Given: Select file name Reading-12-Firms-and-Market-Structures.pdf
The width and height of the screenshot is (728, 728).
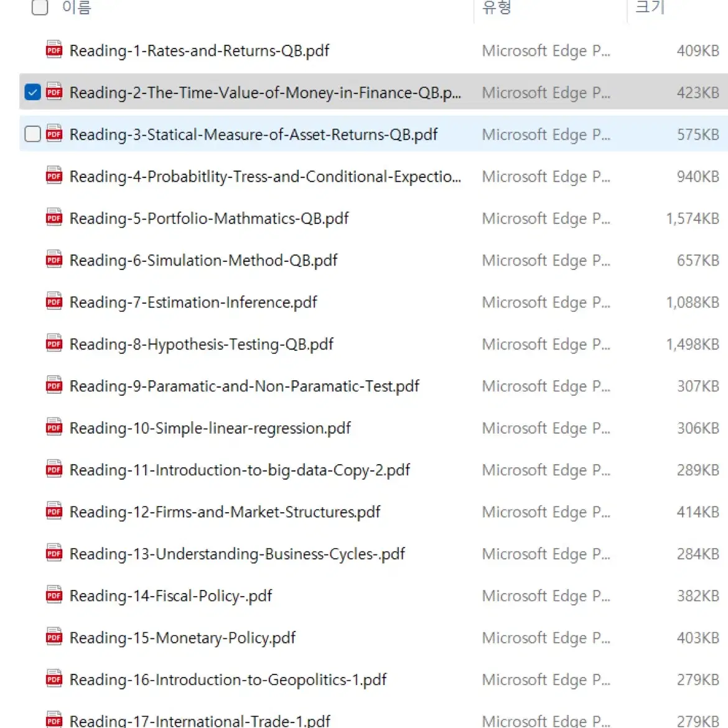Looking at the screenshot, I should point(225,512).
